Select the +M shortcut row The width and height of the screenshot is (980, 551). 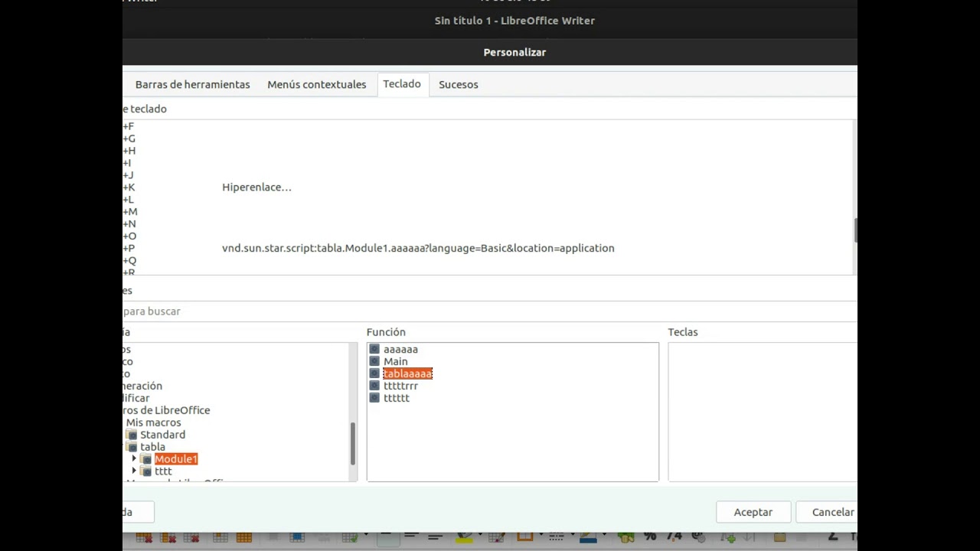tap(487, 211)
